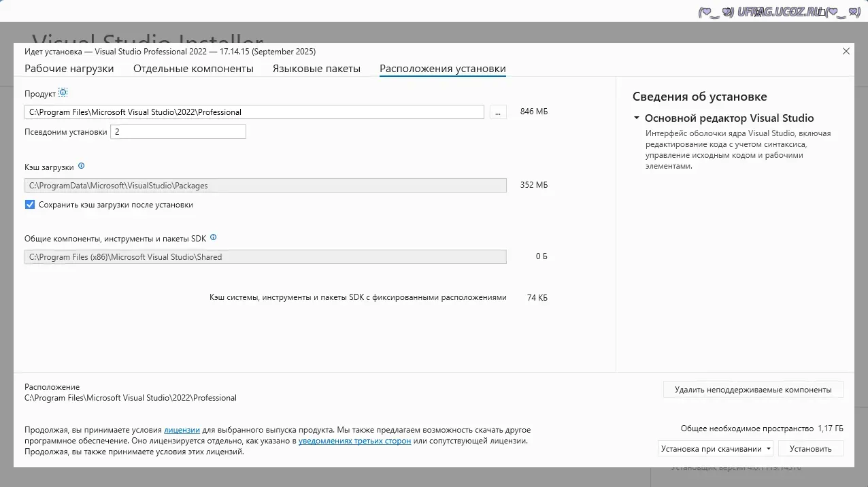Switch to the Рабочие нагрузки tab

coord(69,69)
